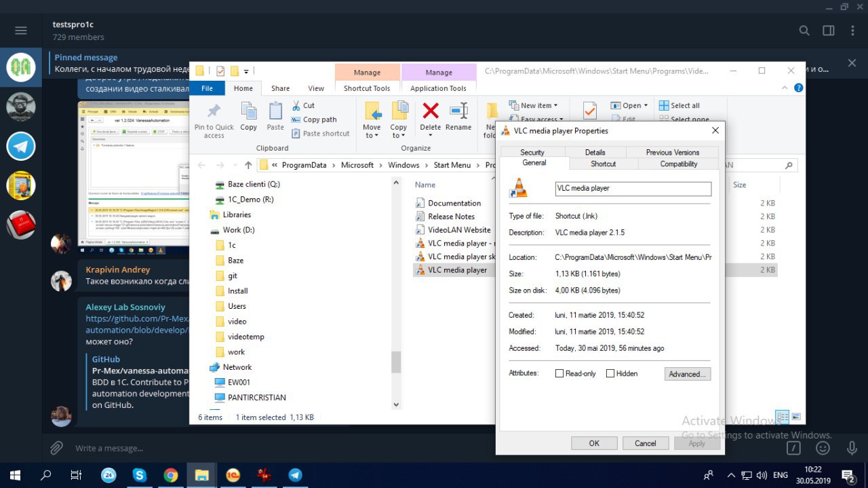
Task: Open New item dropdown
Action: click(534, 105)
